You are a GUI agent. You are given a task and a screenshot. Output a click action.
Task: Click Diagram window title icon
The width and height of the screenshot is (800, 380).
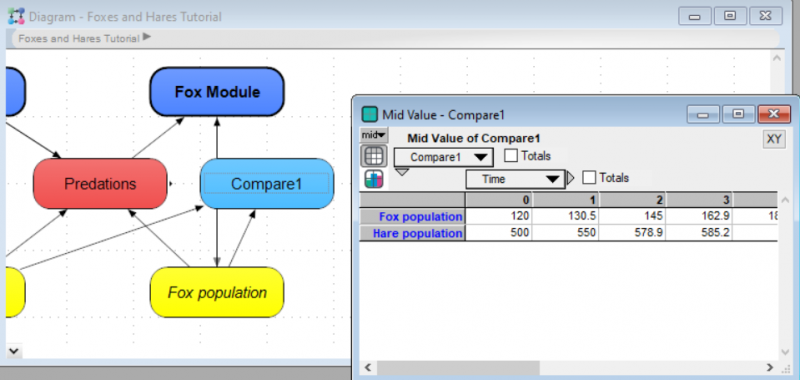16,16
